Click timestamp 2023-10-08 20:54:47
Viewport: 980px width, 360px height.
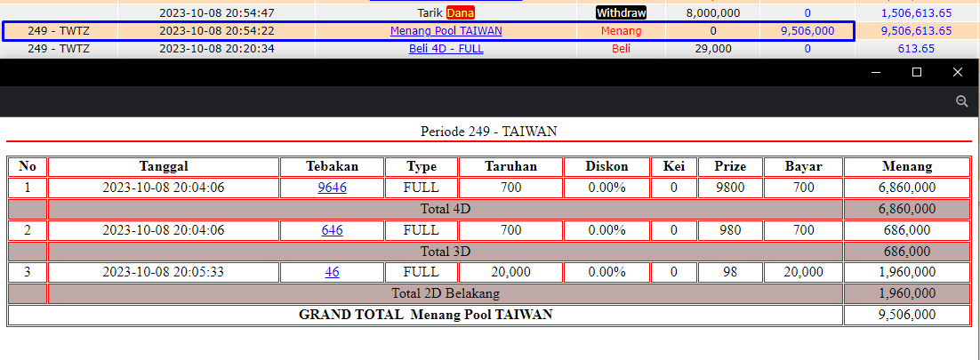click(217, 12)
